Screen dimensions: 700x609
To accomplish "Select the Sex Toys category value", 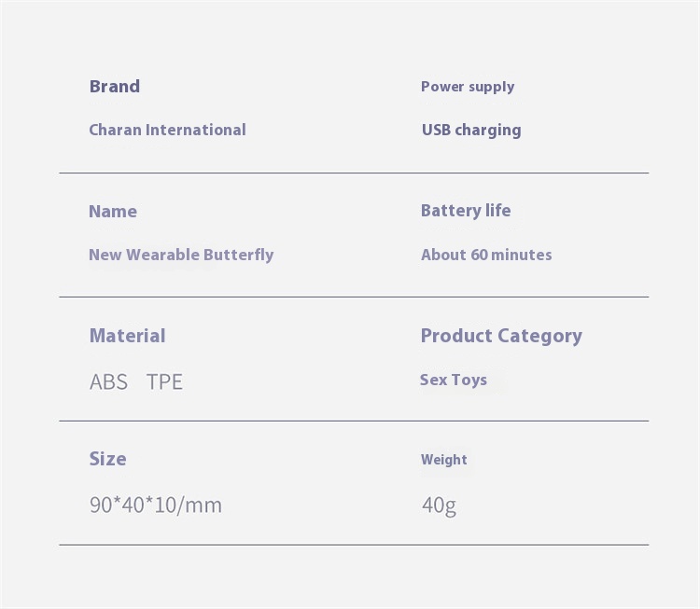I will coord(454,380).
